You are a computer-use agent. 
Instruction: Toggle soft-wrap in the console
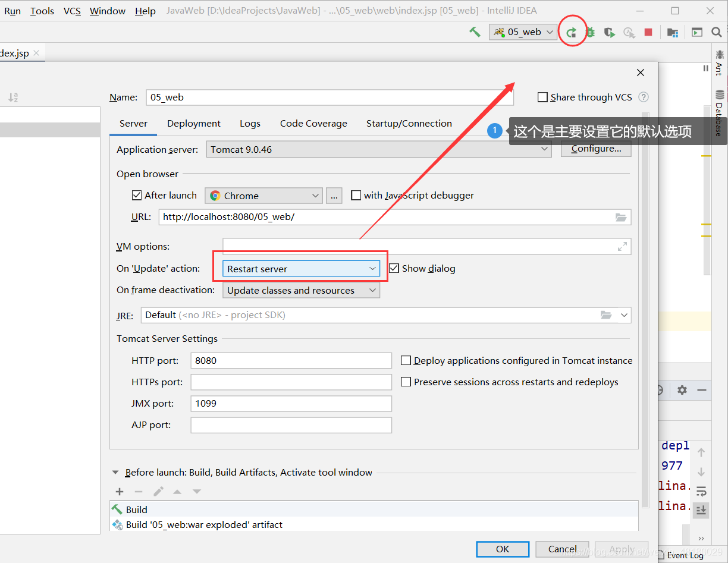[x=701, y=492]
